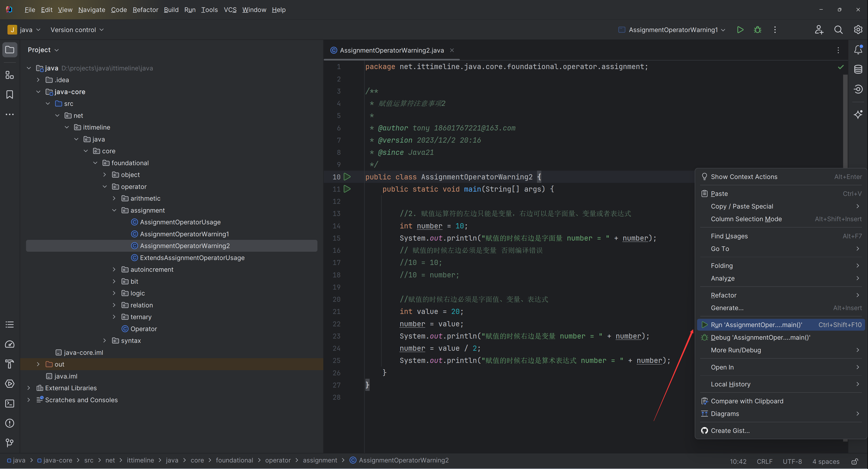Open the Database tool window icon
This screenshot has height=469, width=868.
pos(858,69)
